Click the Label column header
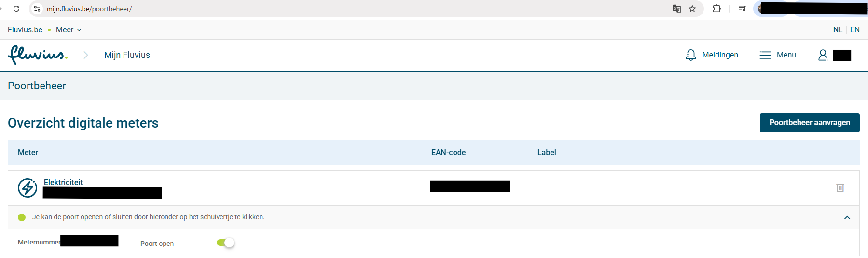 547,153
